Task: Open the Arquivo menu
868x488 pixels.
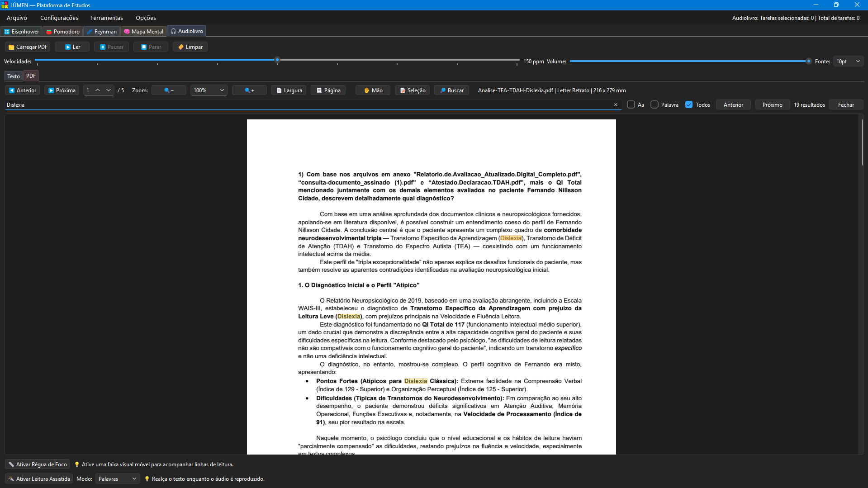Action: click(x=17, y=18)
